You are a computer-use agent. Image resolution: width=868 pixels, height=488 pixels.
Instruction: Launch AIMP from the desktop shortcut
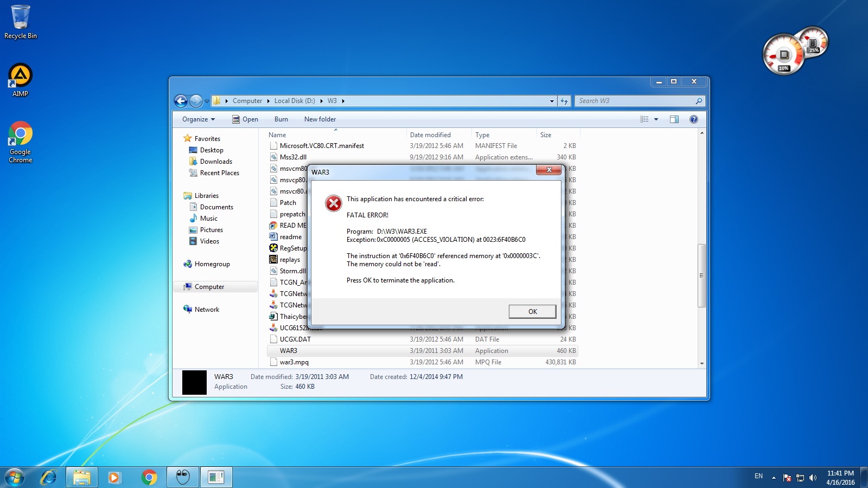20,80
